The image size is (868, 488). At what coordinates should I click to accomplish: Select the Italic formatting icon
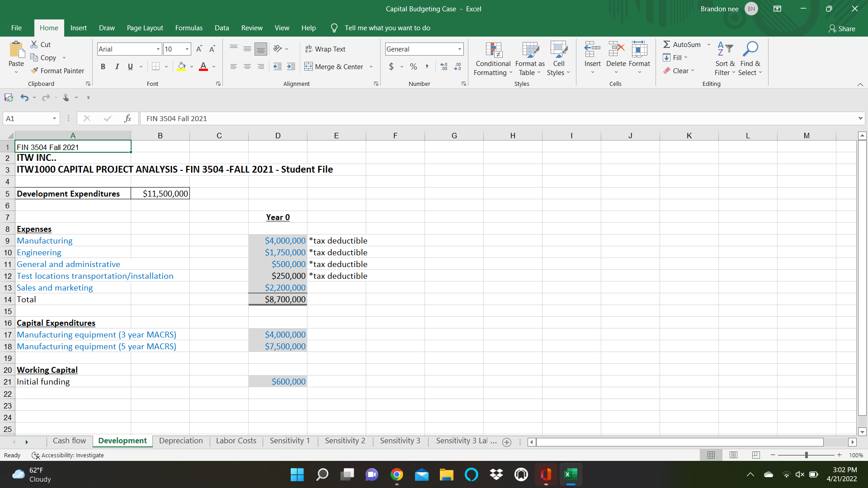tap(117, 66)
